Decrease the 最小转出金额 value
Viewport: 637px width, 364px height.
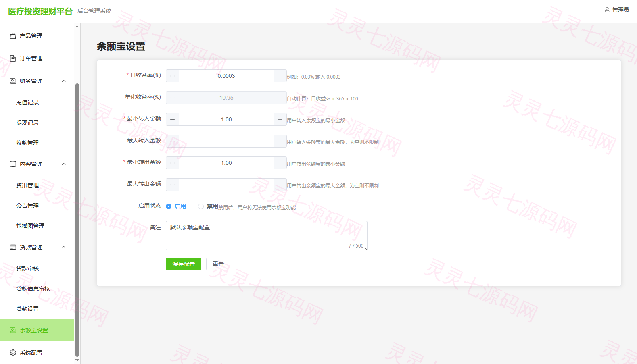click(x=173, y=163)
